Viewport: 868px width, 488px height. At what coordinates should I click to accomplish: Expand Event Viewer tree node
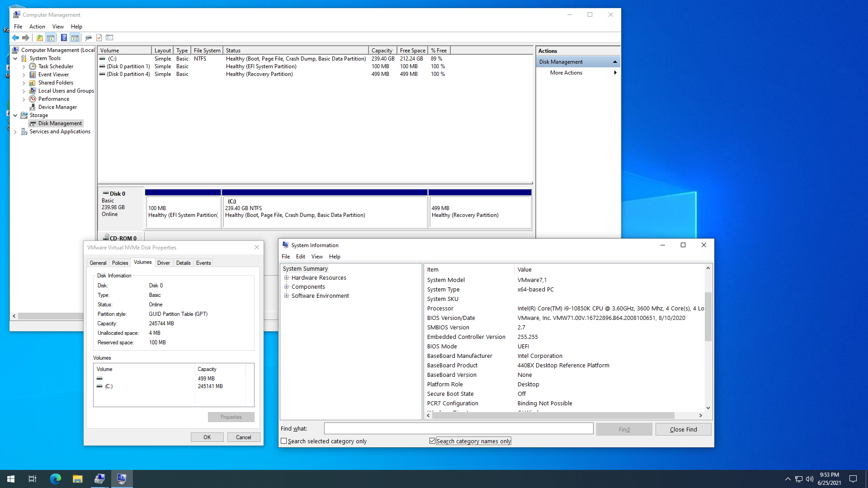(x=24, y=75)
